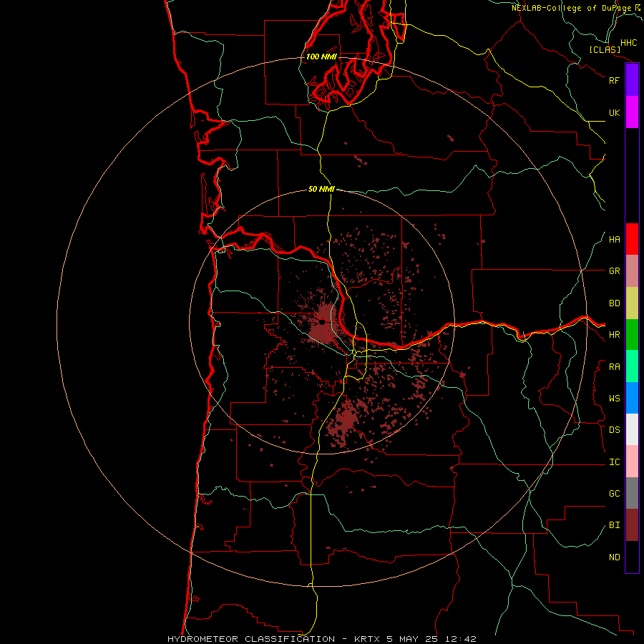The image size is (644, 644).
Task: Click the HR legend label
Action: pyautogui.click(x=615, y=335)
